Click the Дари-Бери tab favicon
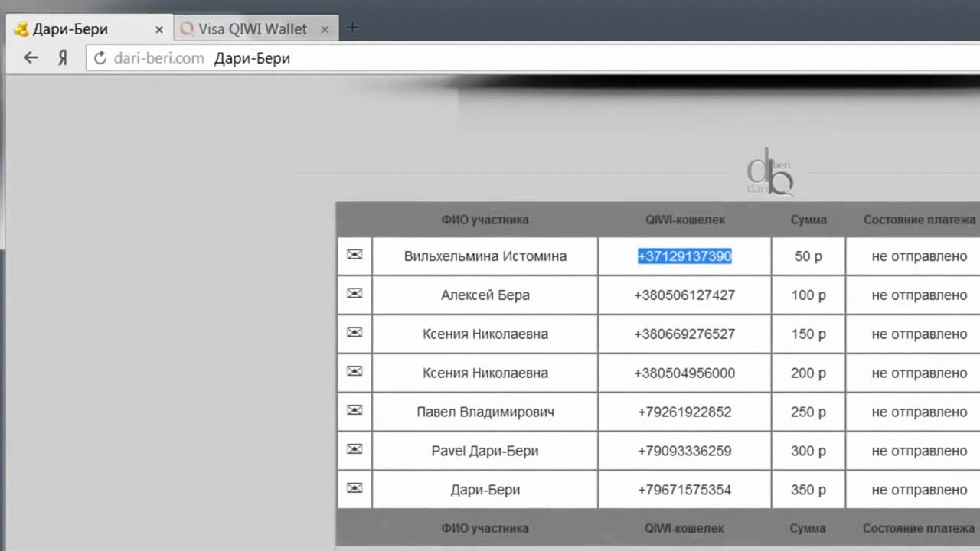Viewport: 980px width, 551px height. (x=21, y=29)
